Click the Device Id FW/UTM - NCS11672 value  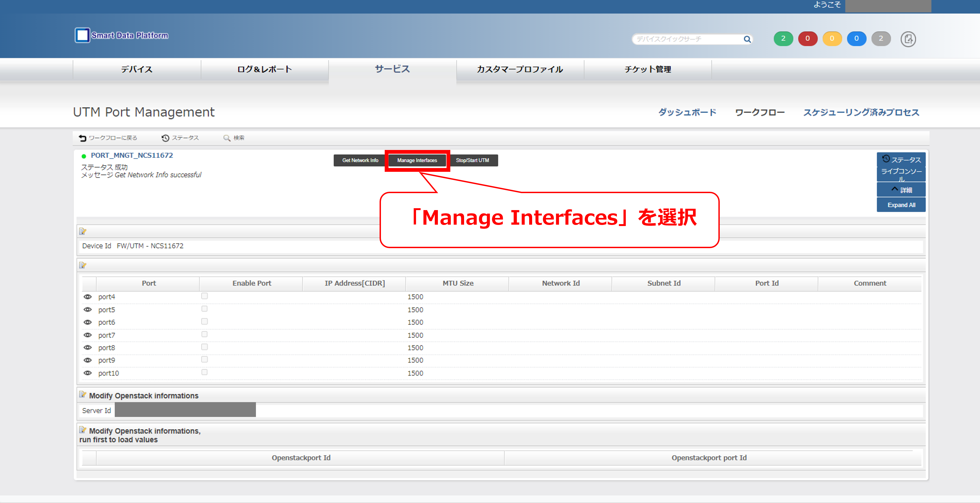[x=150, y=246]
